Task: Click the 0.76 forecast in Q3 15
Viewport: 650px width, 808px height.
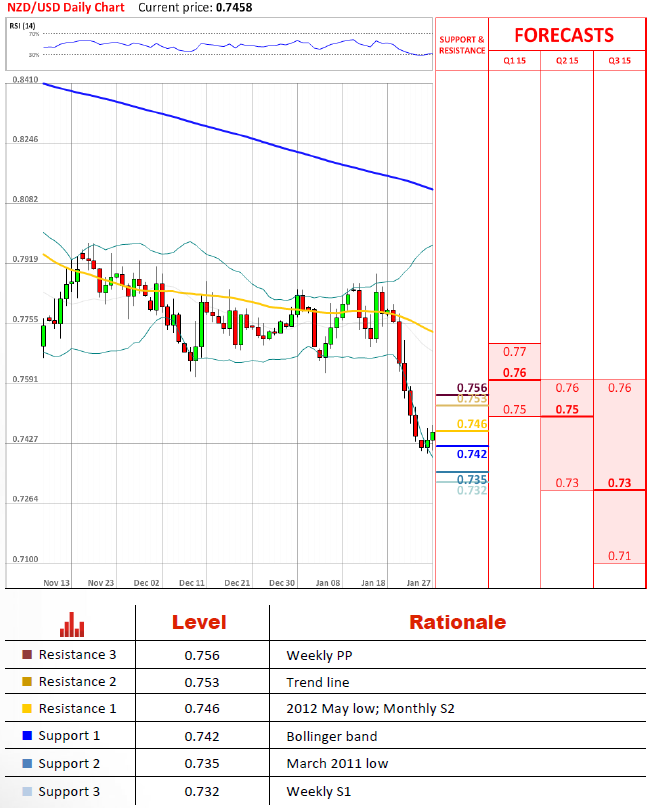Action: (619, 388)
